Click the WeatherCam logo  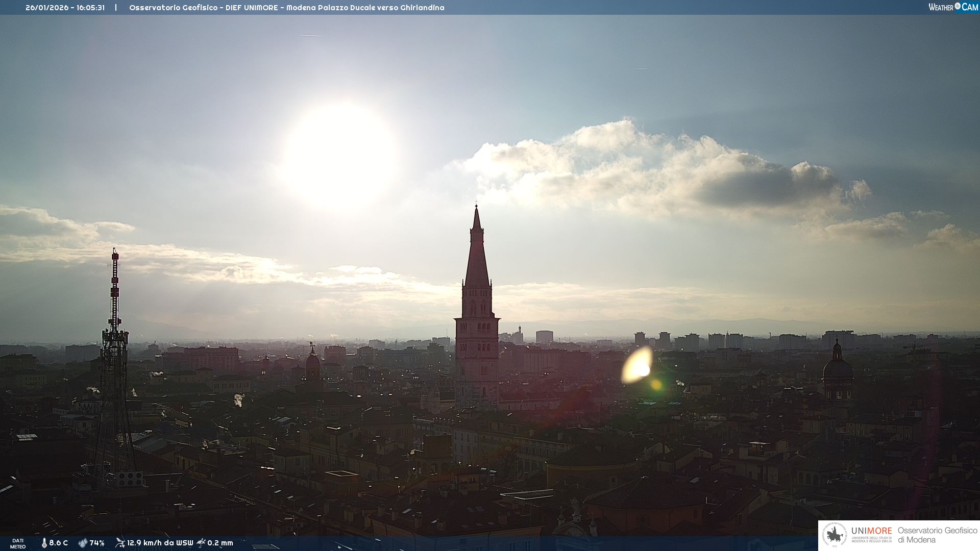[952, 7]
